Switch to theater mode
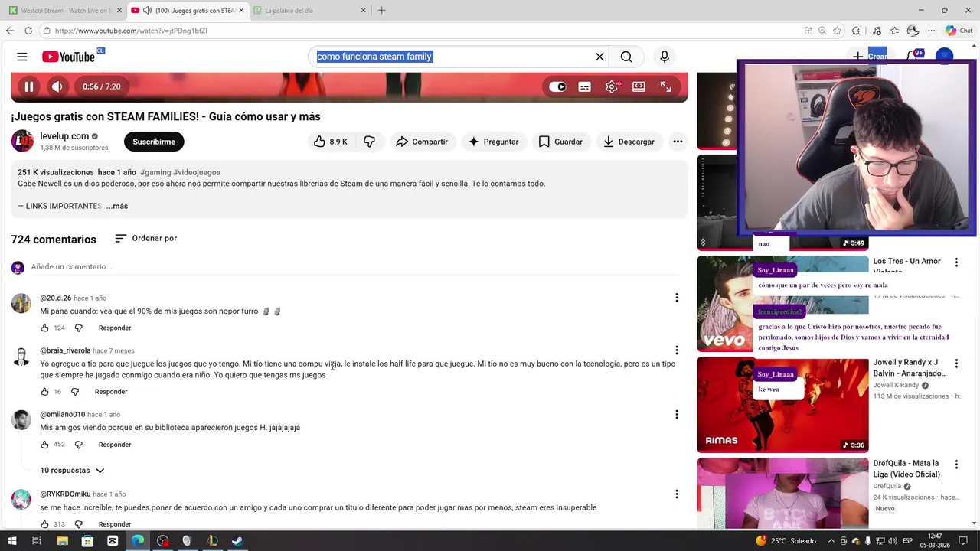Image resolution: width=980 pixels, height=551 pixels. (639, 86)
